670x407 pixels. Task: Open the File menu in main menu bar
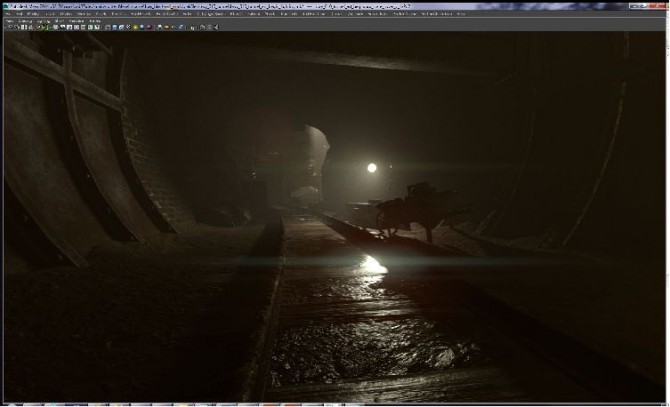(x=9, y=14)
